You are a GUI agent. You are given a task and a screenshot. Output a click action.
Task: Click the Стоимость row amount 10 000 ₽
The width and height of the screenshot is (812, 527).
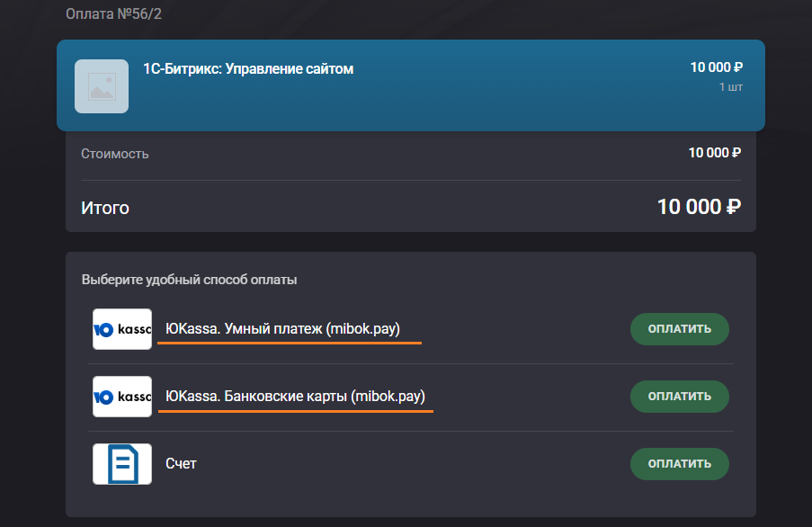[715, 153]
